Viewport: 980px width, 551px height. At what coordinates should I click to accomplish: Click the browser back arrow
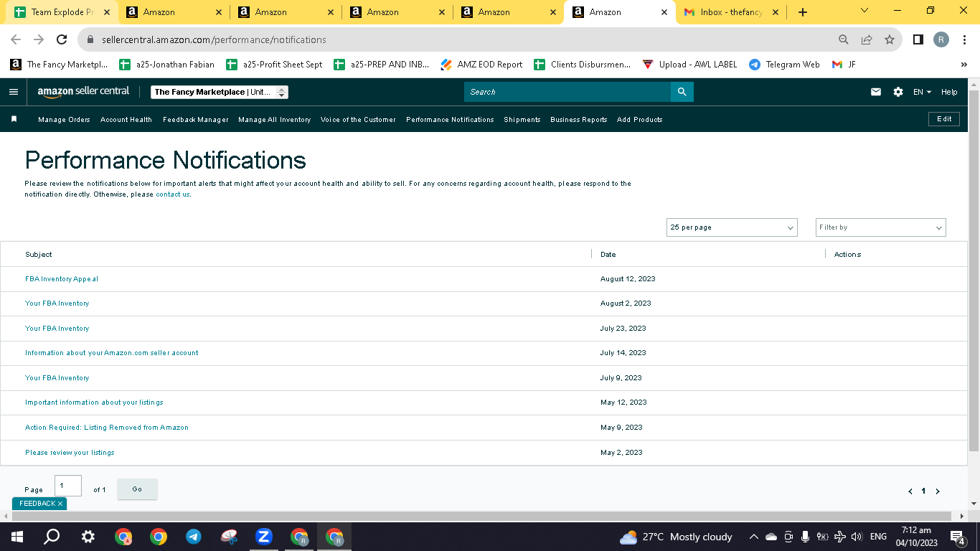point(16,40)
